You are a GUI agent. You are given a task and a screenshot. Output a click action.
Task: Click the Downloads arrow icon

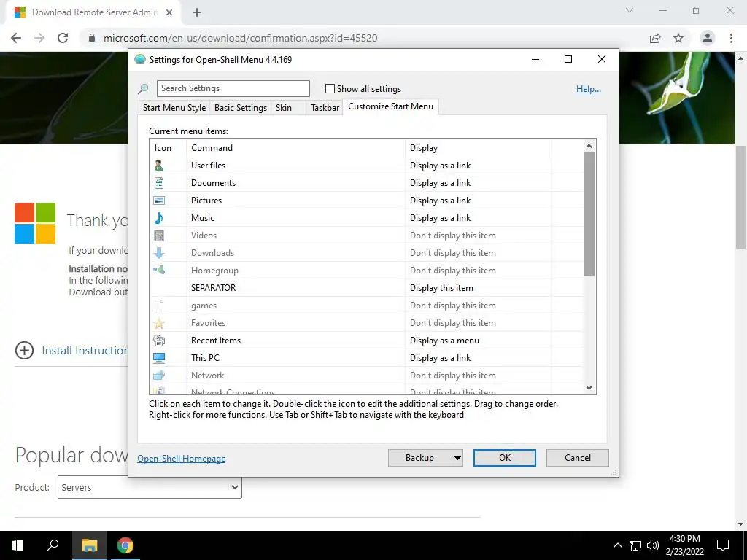point(159,253)
